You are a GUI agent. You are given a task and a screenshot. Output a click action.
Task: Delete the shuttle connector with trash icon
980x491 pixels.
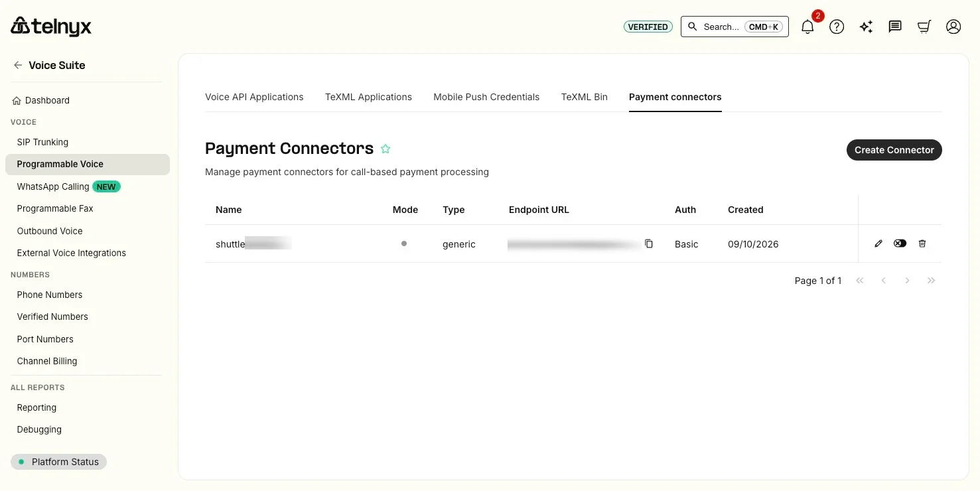[x=922, y=244]
